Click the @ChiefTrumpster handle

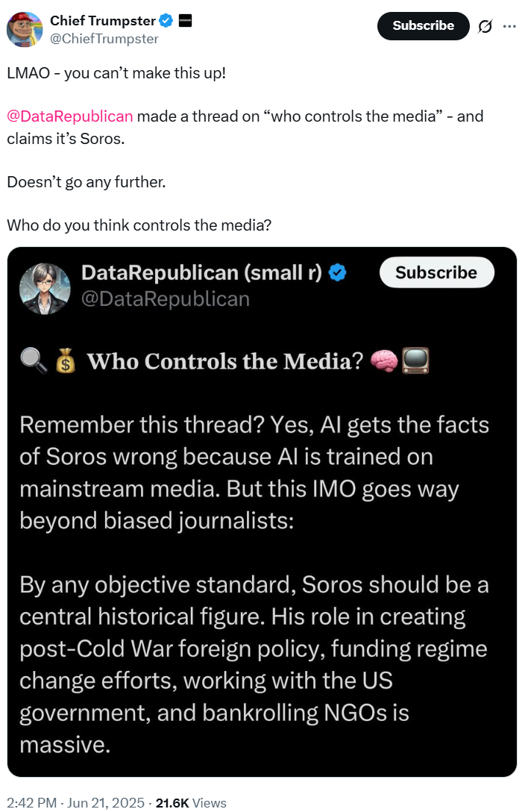coord(104,39)
